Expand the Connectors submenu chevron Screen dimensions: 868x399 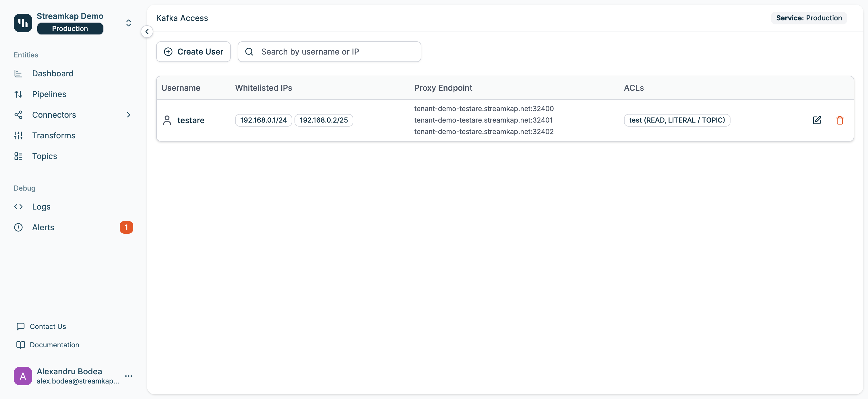click(x=128, y=115)
